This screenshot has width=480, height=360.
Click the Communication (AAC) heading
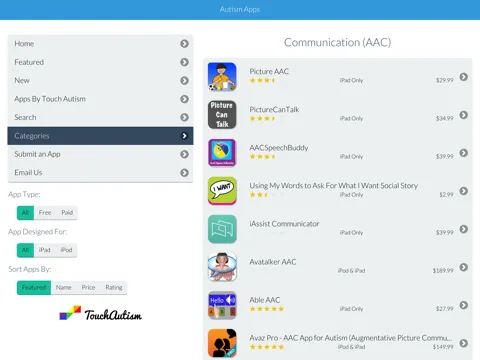pyautogui.click(x=337, y=42)
